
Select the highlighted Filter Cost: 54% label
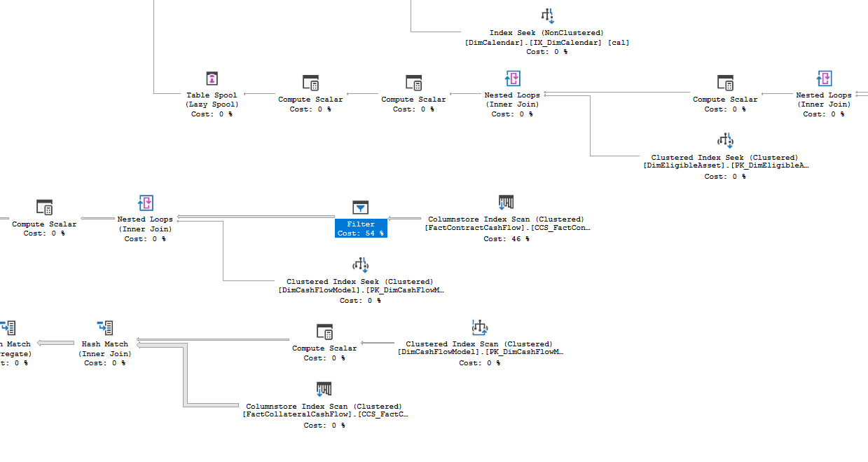coord(360,228)
